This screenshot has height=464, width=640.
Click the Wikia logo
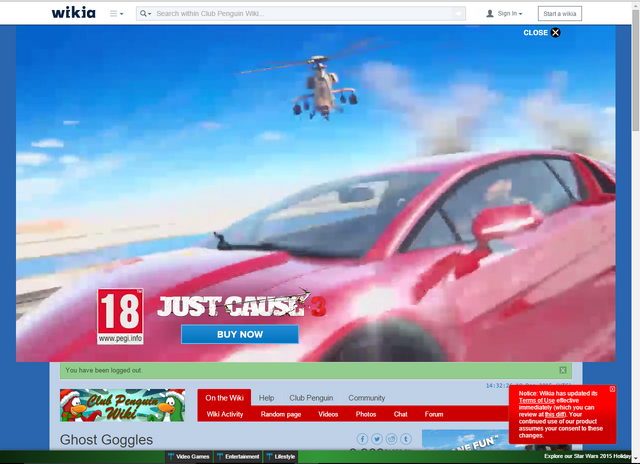click(x=73, y=13)
